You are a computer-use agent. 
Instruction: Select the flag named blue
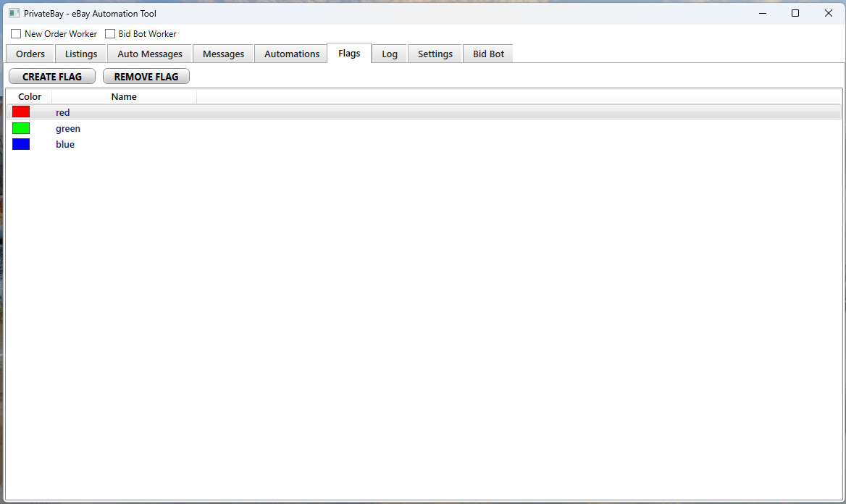(65, 145)
